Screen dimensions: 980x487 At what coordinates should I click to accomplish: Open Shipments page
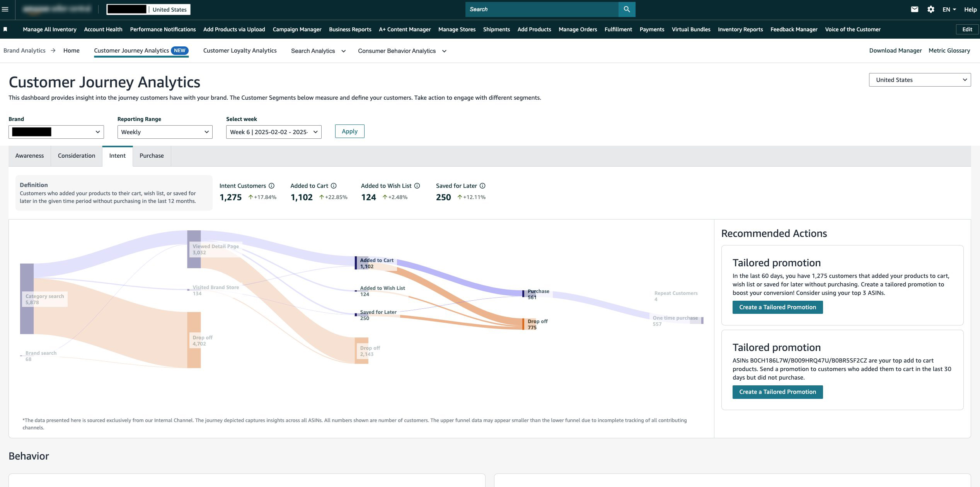496,29
